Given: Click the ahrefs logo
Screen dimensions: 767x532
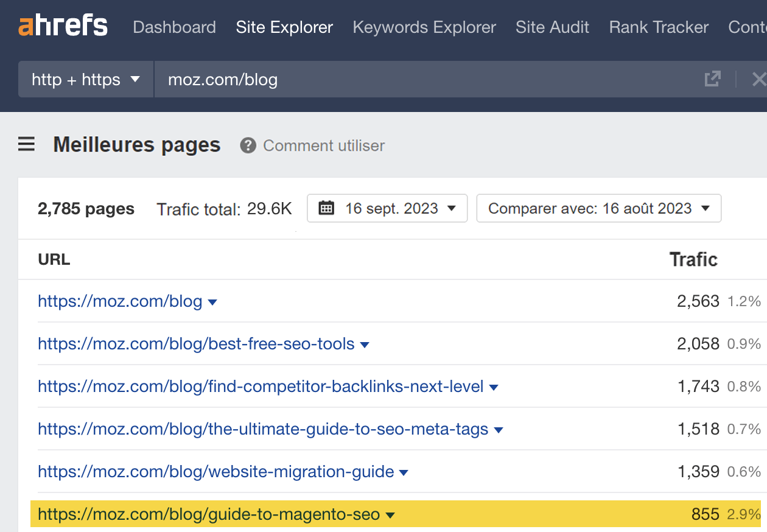Looking at the screenshot, I should 63,26.
